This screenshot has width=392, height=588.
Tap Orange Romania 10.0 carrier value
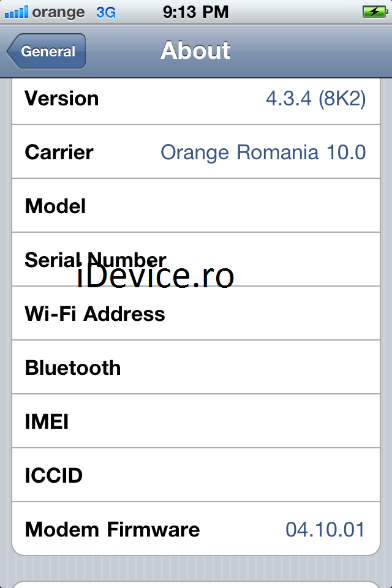[x=263, y=153]
